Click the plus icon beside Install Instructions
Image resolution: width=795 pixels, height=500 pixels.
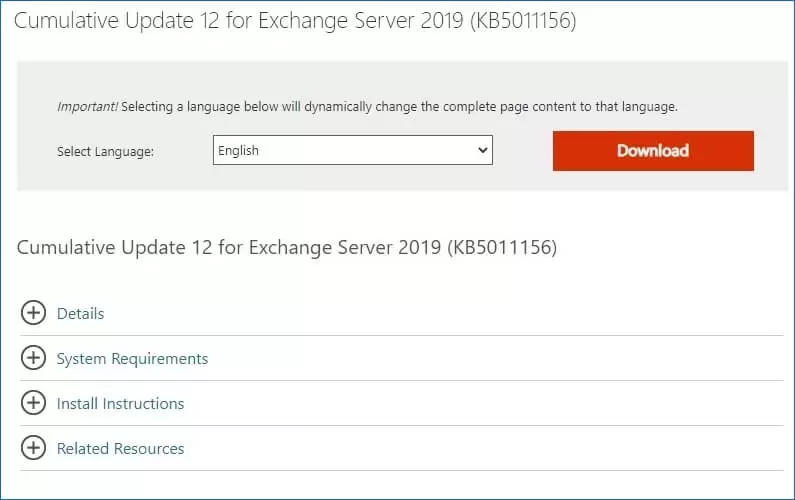pyautogui.click(x=34, y=403)
